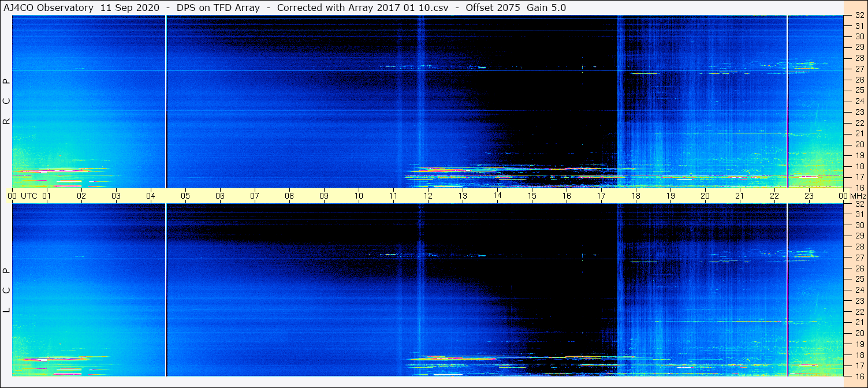Select the 05 hour mark on time axis
Screen dimensions: 868x388
[x=185, y=196]
